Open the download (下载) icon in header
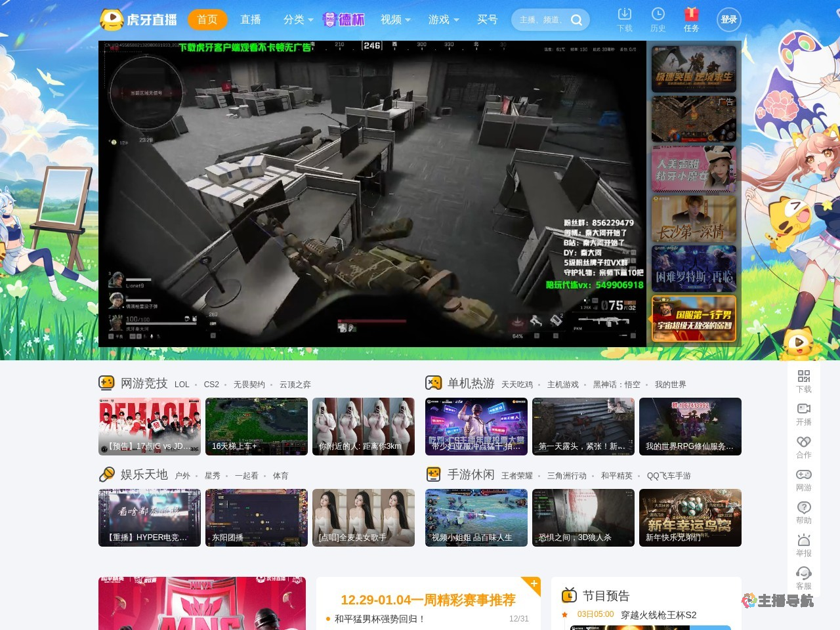Viewport: 840px width, 630px height. point(625,19)
